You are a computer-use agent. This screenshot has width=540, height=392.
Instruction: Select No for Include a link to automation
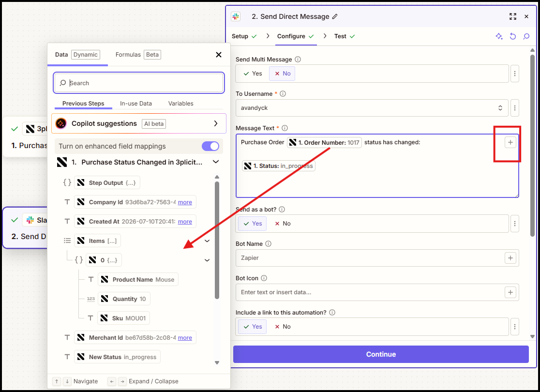click(x=283, y=327)
